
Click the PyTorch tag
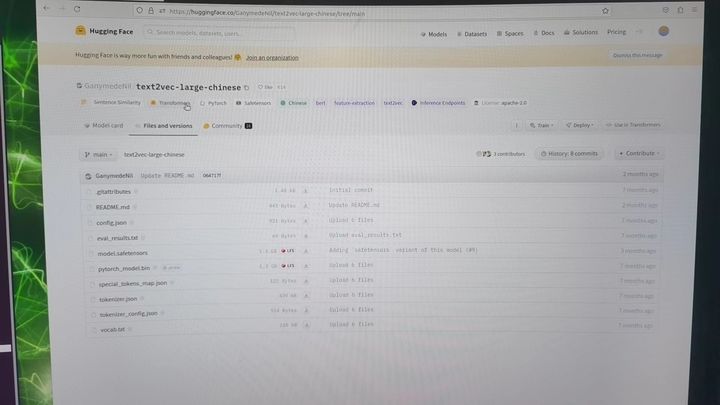[213, 103]
